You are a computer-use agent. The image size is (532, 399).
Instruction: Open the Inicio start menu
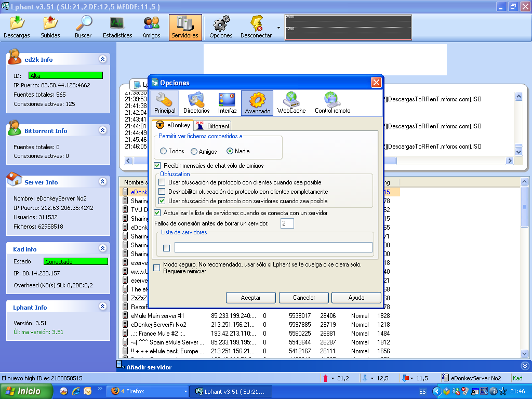[x=26, y=391]
